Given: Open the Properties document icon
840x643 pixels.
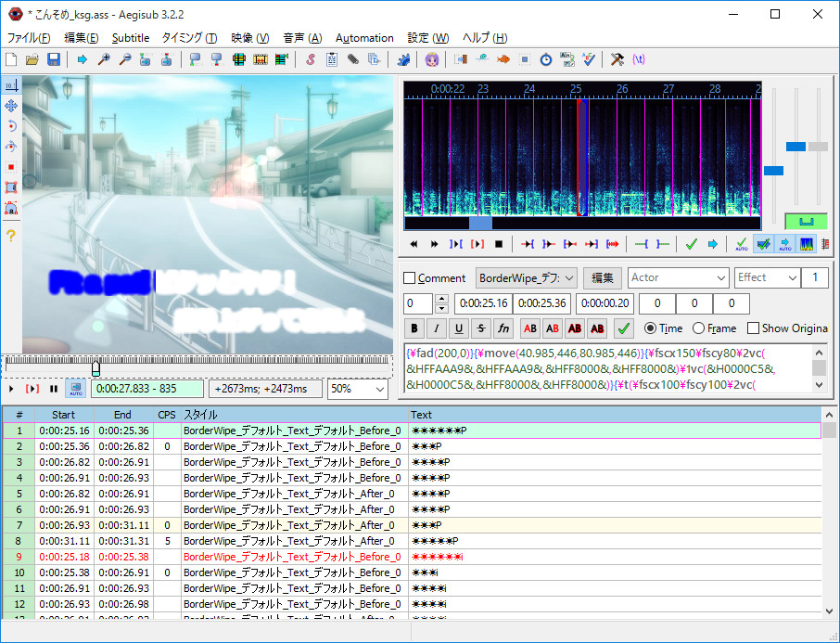Looking at the screenshot, I should 332,59.
